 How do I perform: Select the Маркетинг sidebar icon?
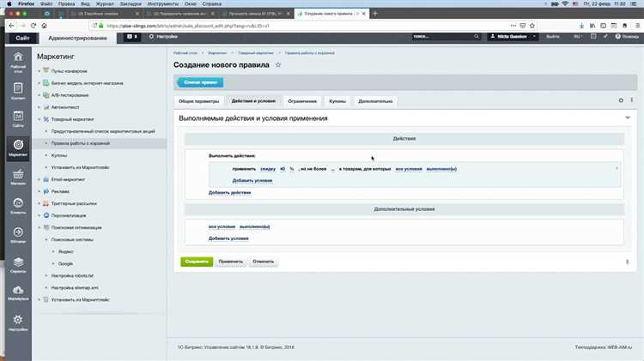[x=18, y=148]
